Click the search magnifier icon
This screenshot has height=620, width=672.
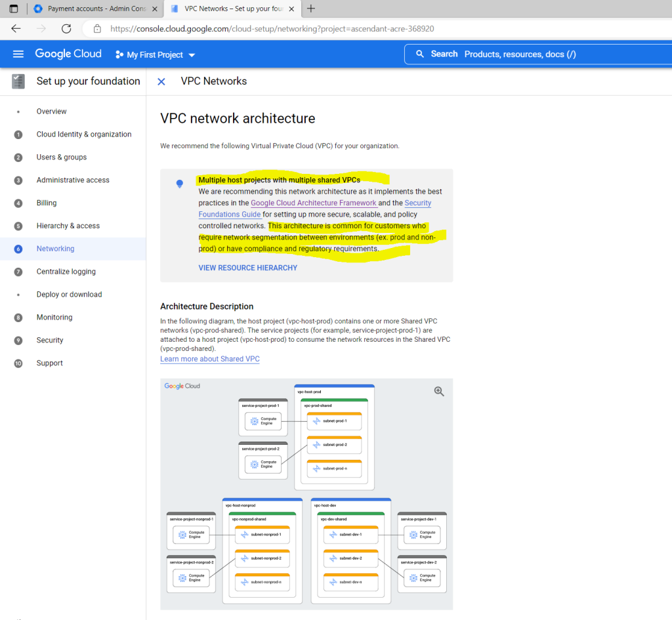(420, 54)
